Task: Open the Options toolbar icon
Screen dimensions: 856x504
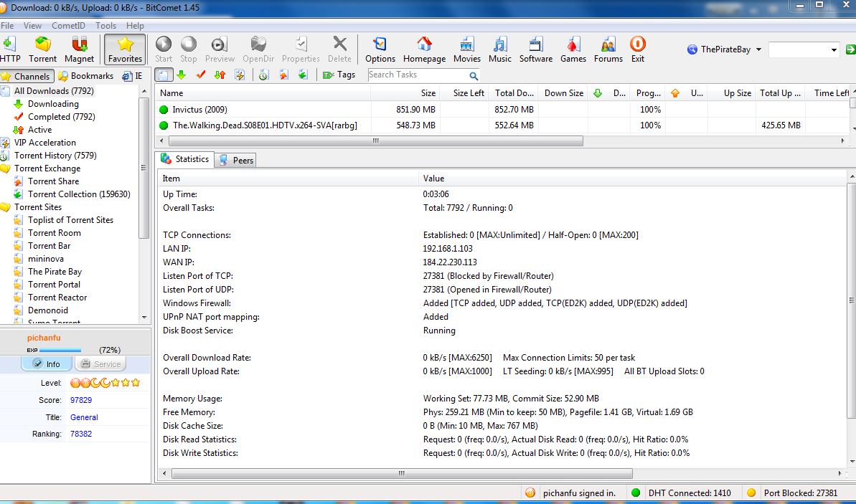Action: [x=380, y=49]
